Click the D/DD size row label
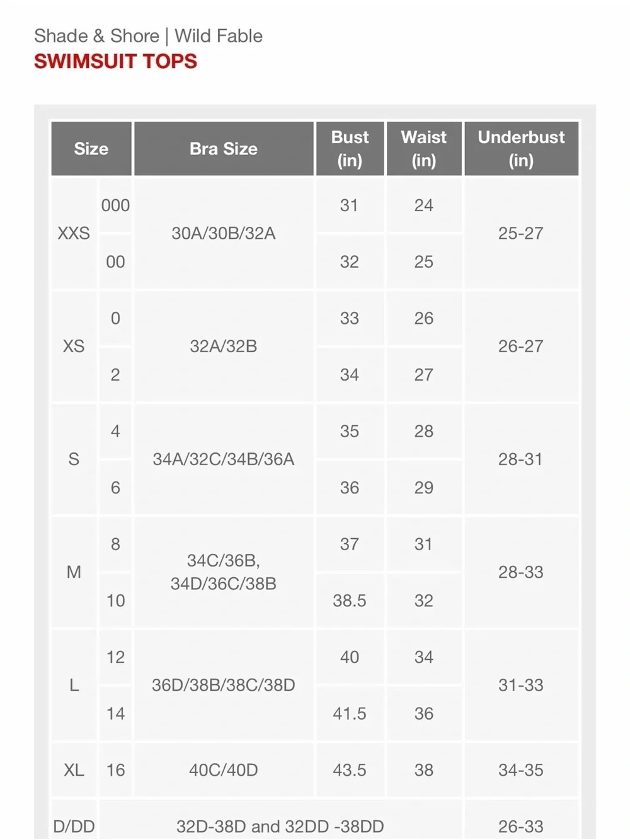 point(74,826)
